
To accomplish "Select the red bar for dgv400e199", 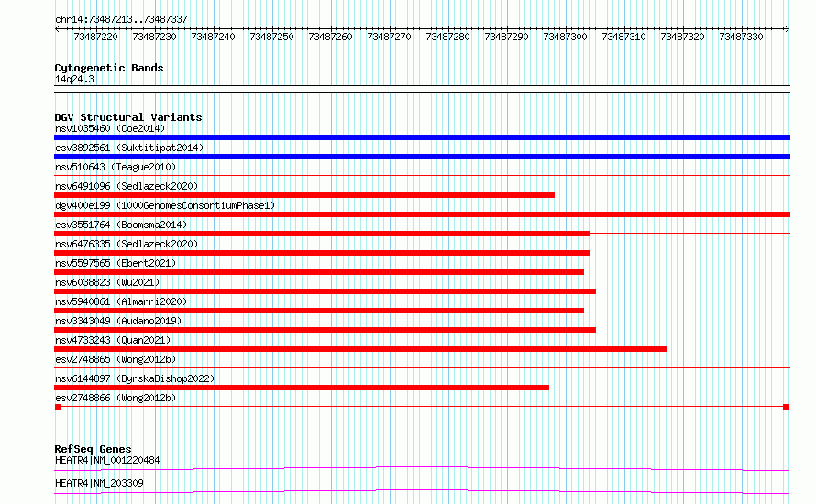I will pos(422,214).
